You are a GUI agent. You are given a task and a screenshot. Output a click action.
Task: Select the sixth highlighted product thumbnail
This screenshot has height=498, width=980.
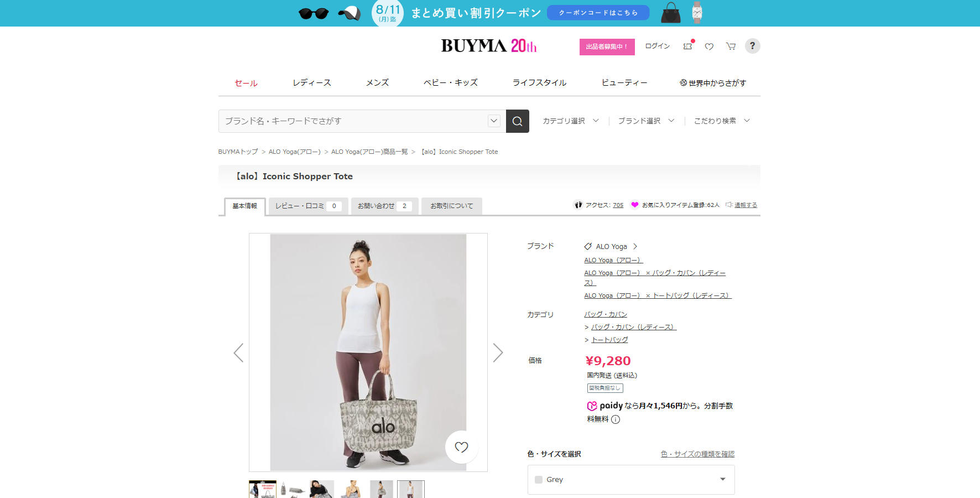(x=411, y=489)
